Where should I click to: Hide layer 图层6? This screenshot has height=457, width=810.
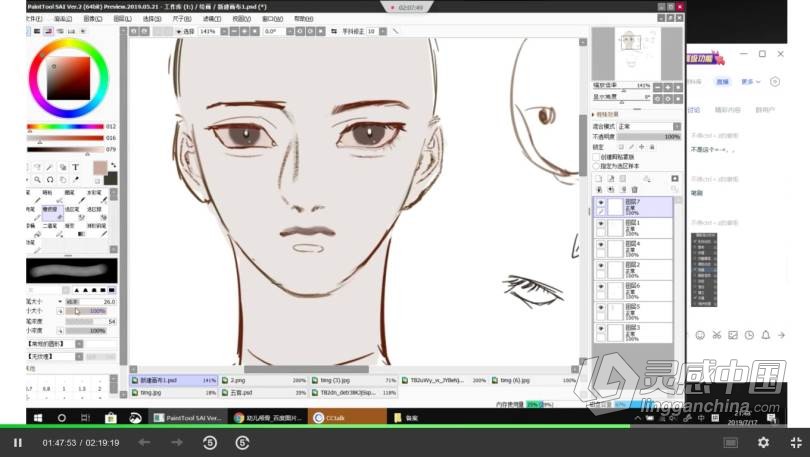601,287
